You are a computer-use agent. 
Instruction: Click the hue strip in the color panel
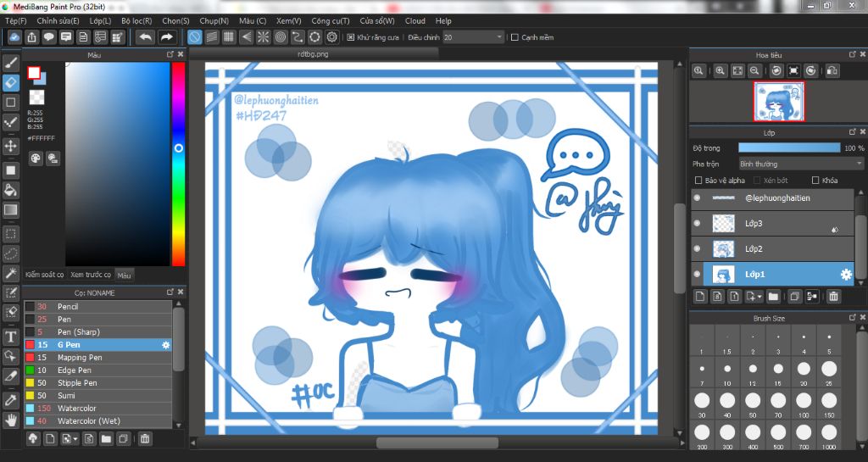tap(178, 164)
